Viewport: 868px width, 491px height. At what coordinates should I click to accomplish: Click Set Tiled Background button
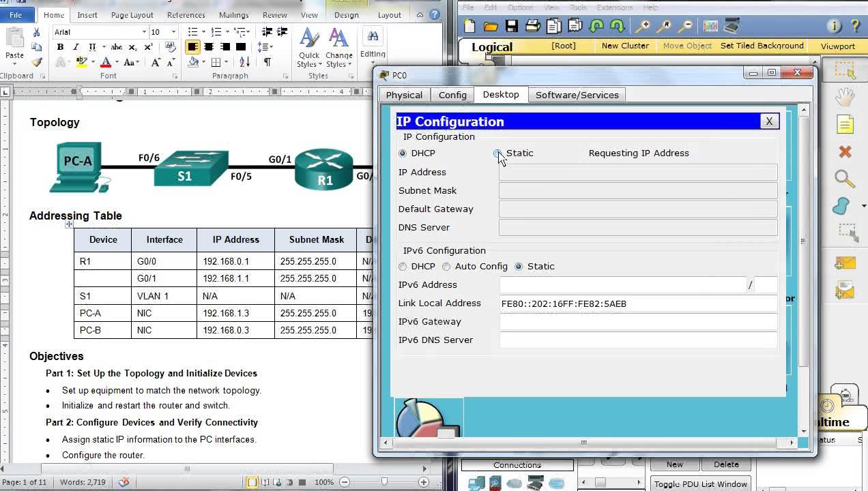[x=762, y=46]
